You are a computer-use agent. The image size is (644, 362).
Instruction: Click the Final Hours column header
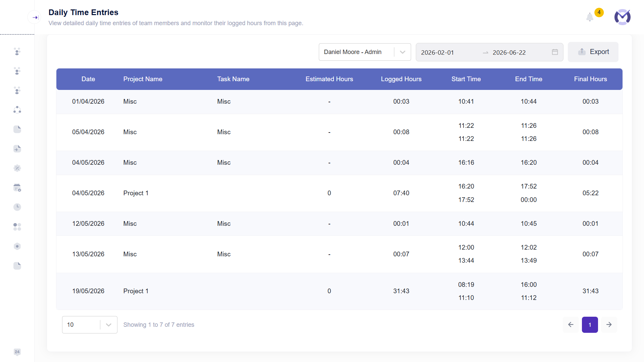pos(590,79)
